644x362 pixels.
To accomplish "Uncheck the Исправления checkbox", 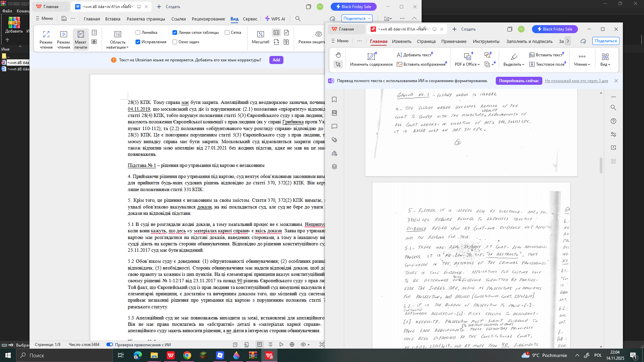I will (138, 42).
